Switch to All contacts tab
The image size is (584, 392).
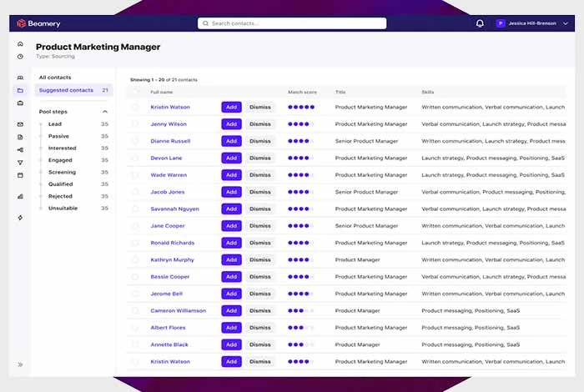[55, 78]
